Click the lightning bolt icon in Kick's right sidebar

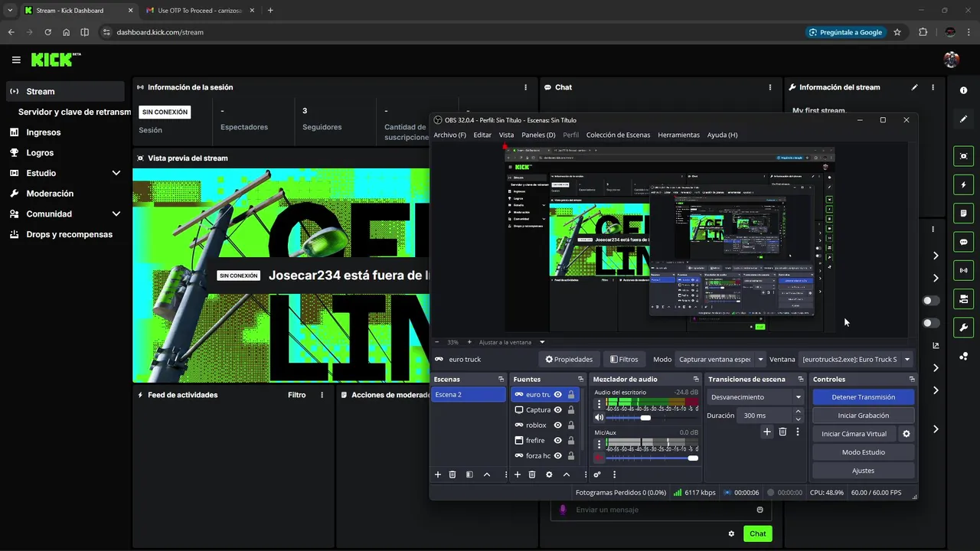[x=963, y=184]
